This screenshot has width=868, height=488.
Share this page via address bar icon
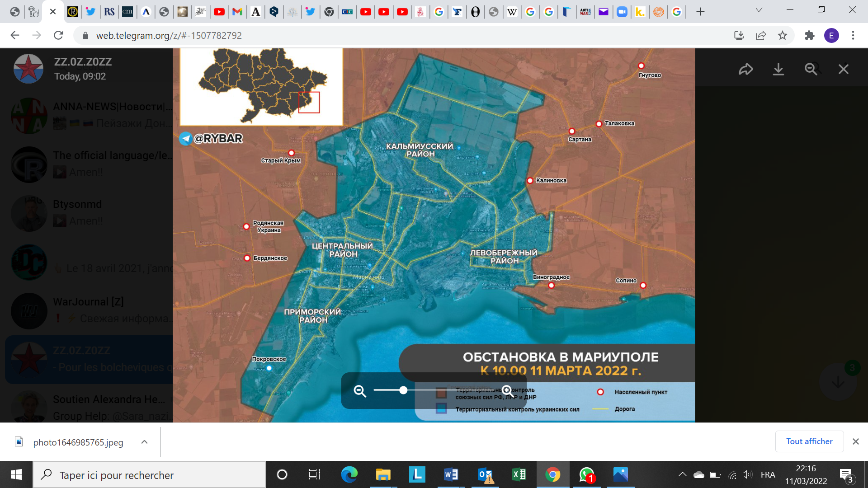[x=761, y=35]
